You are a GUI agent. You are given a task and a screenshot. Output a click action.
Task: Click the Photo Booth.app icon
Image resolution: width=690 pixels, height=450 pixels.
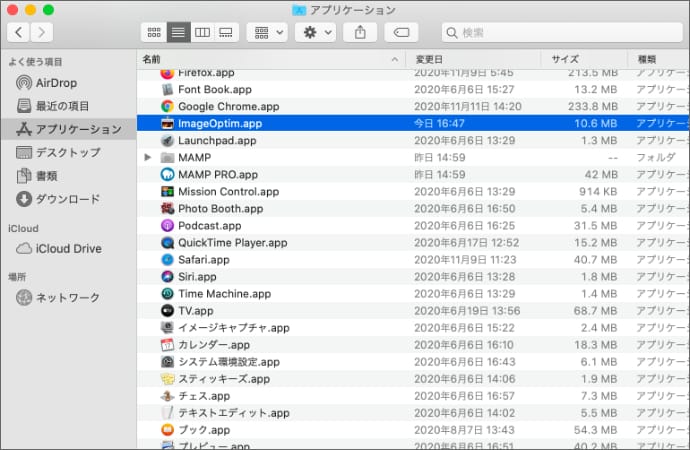click(x=168, y=208)
